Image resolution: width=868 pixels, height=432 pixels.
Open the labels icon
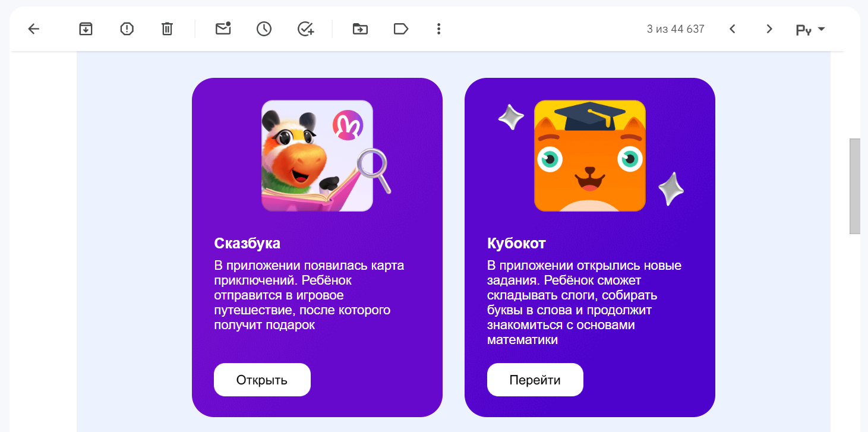(x=401, y=29)
